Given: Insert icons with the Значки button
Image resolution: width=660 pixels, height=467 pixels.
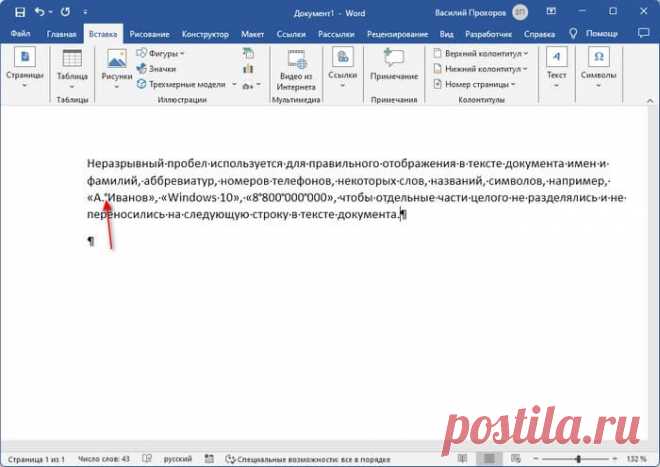Looking at the screenshot, I should coord(157,69).
